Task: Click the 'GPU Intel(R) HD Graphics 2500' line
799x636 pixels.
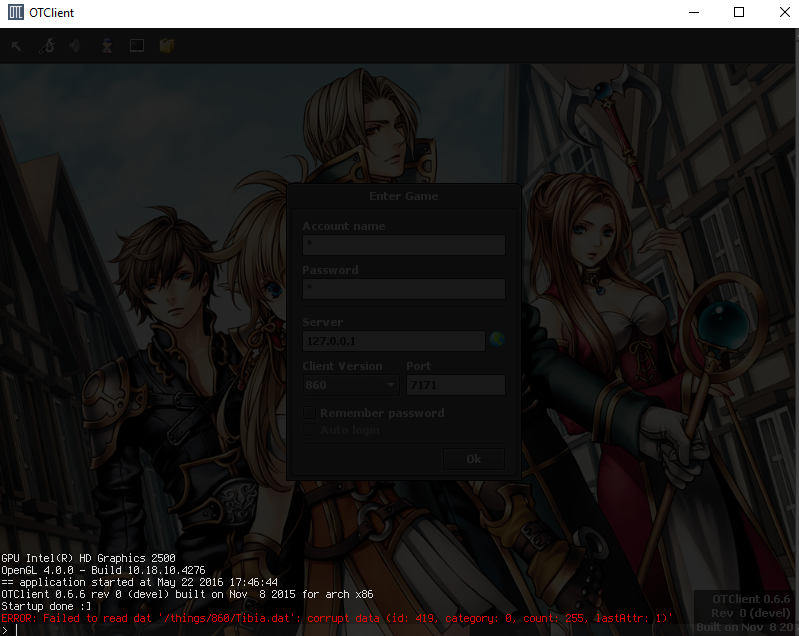Action: (88, 558)
